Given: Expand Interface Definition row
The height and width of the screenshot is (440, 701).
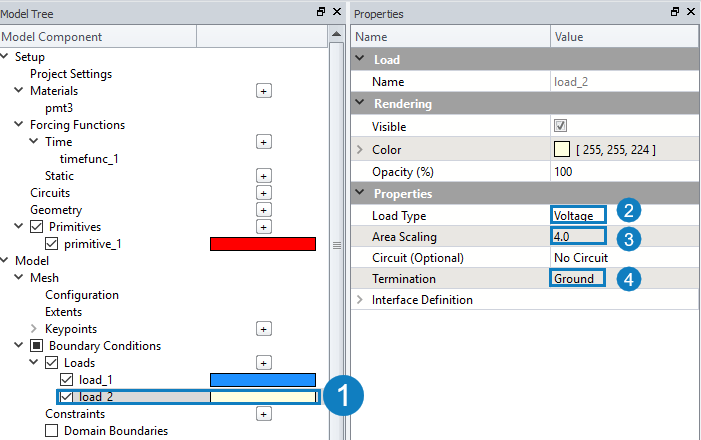Looking at the screenshot, I should 359,300.
